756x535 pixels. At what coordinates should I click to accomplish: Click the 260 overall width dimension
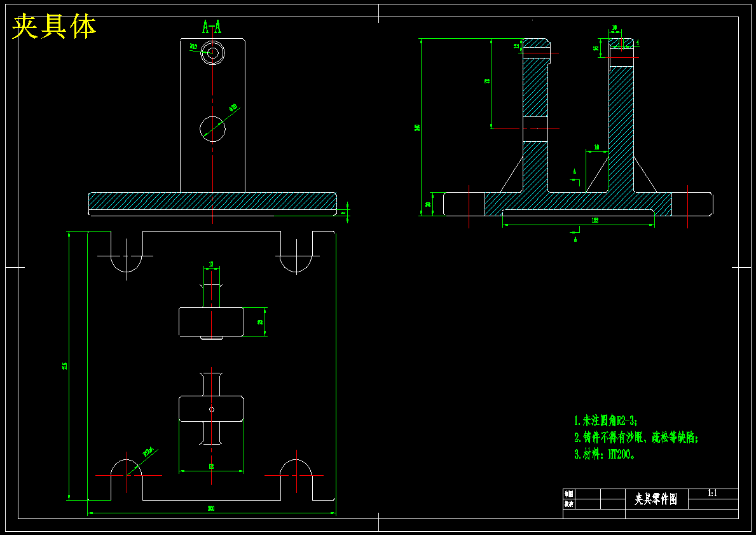coord(210,508)
